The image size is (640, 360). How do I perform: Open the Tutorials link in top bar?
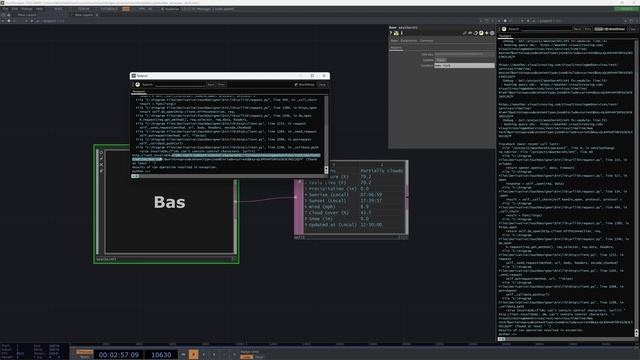point(109,9)
